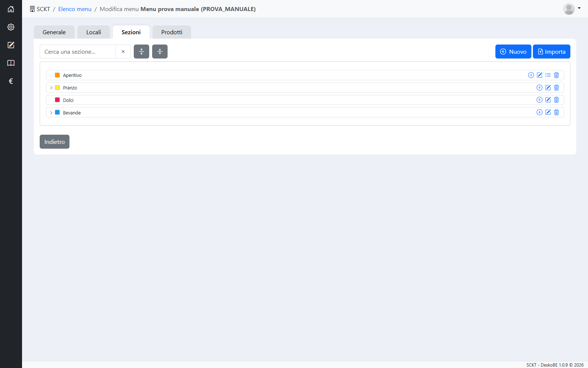
Task: Delete the Bevande section
Action: 556,112
